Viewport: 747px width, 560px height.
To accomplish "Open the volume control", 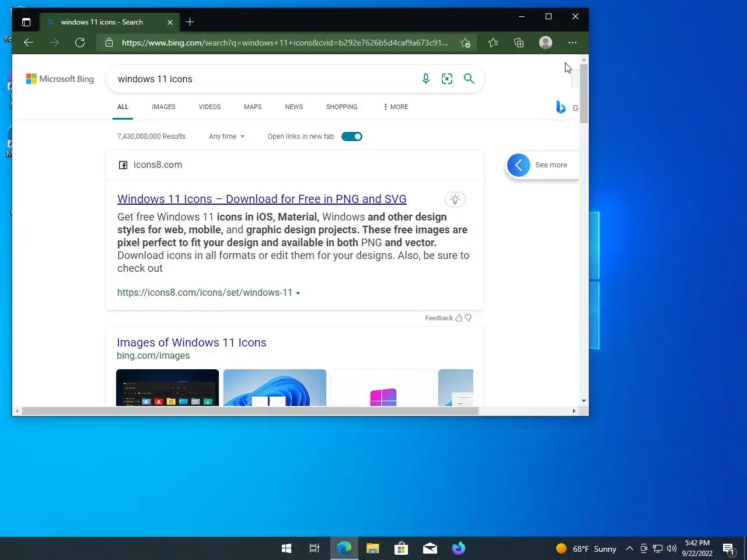I will coord(672,548).
